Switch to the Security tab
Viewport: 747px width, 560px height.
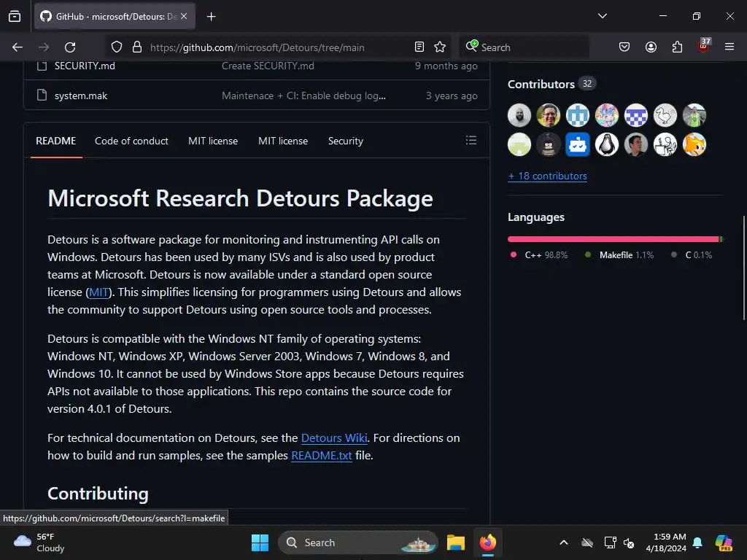pos(345,141)
